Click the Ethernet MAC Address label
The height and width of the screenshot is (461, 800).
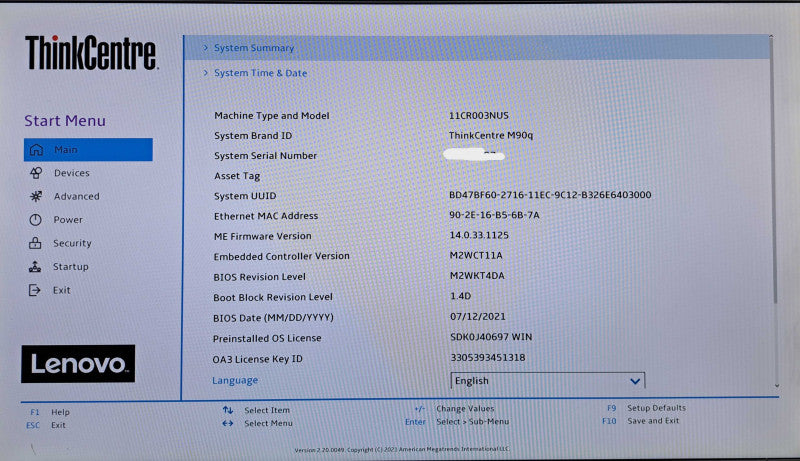[266, 216]
